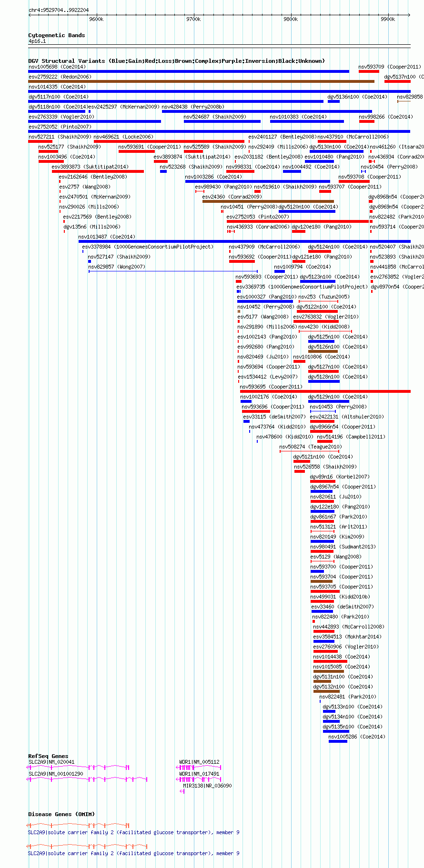Click nsv478600 (Kidd2010) label
Image resolution: width=424 pixels, height=868 pixels.
point(285,437)
